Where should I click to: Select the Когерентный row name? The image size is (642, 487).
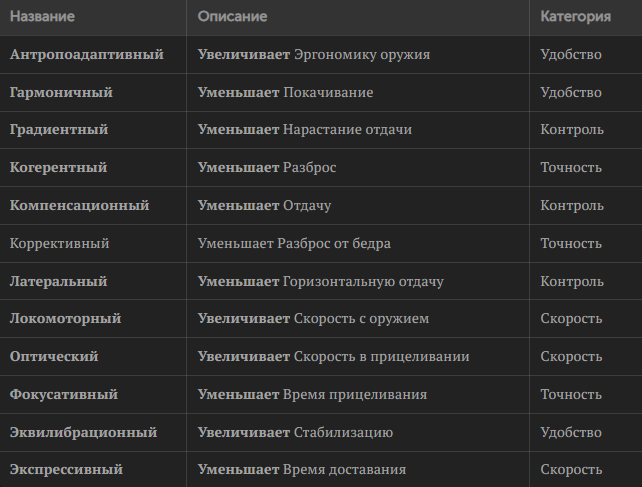(58, 168)
